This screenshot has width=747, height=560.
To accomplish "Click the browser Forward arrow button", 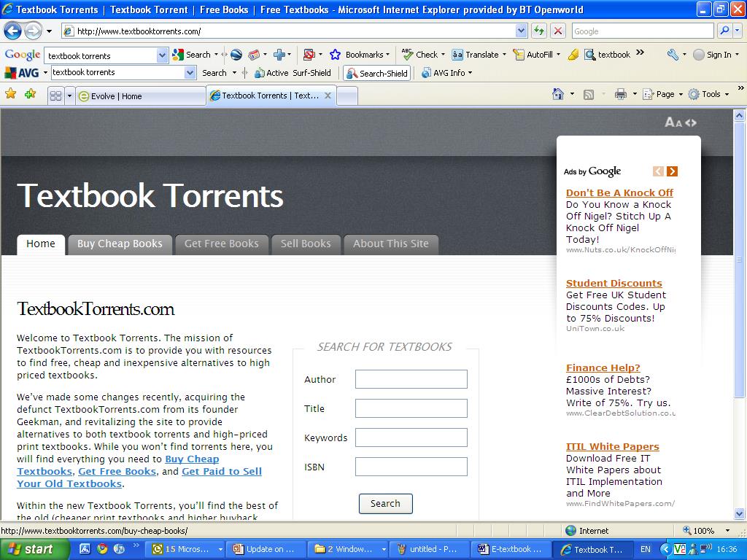I will tap(33, 31).
